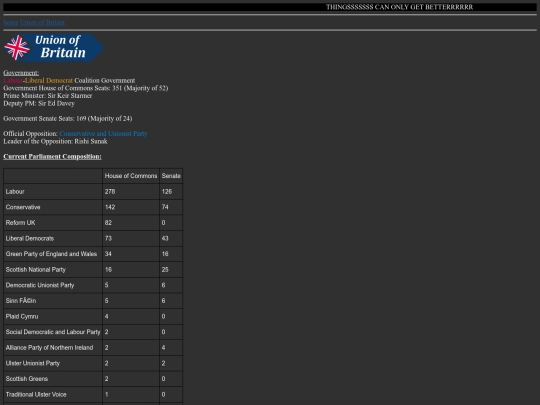Open Conservative and Unionist Party link
This screenshot has height=405, width=540.
point(103,134)
